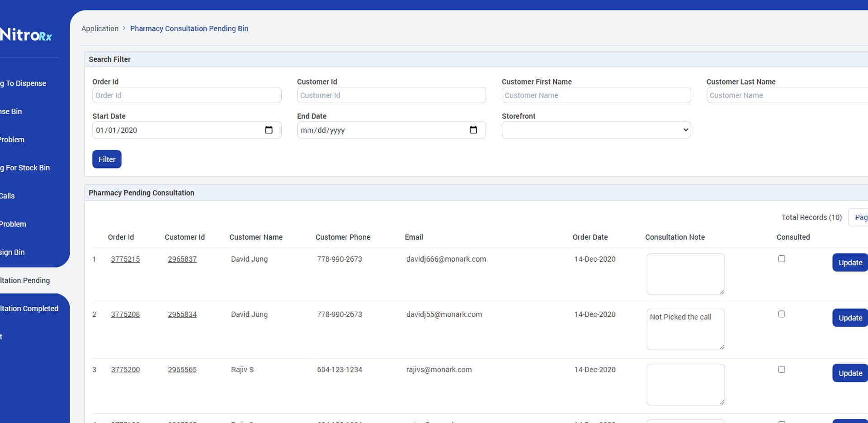868x423 pixels.
Task: Open order link 3775200
Action: pyautogui.click(x=125, y=369)
